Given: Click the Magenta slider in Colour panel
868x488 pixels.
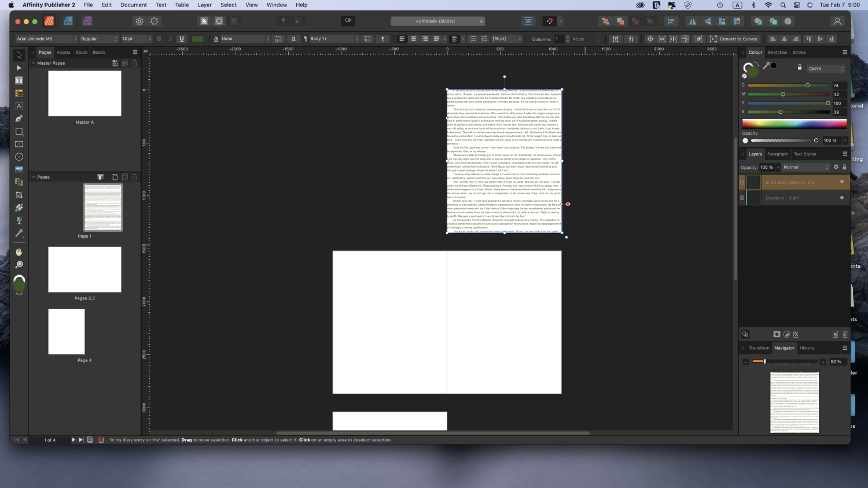Looking at the screenshot, I should (x=788, y=94).
